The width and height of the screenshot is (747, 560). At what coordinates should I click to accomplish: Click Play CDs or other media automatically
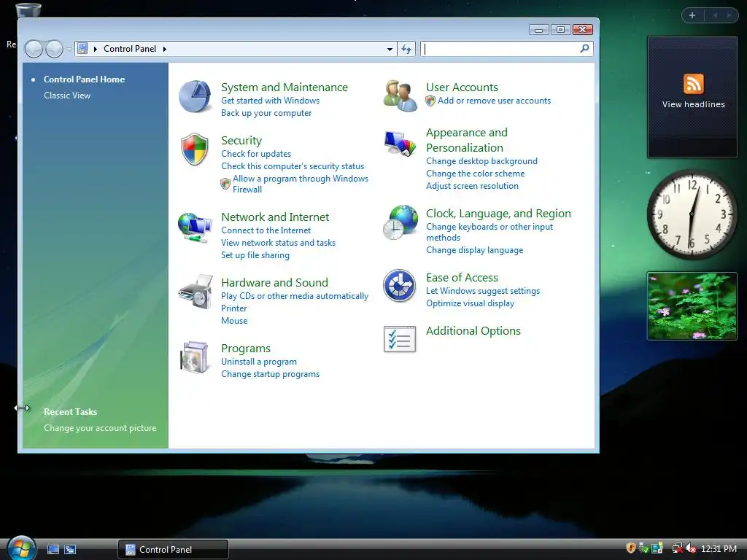pos(295,296)
